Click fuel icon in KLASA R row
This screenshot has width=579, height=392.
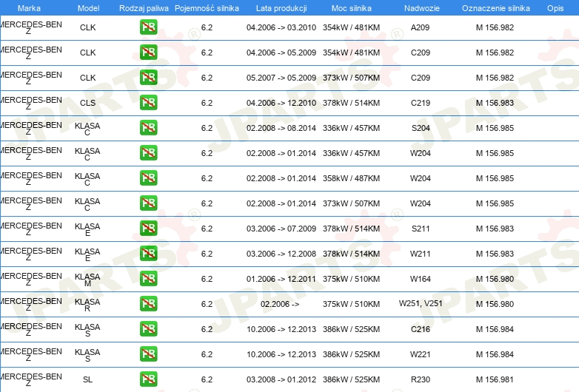click(148, 304)
